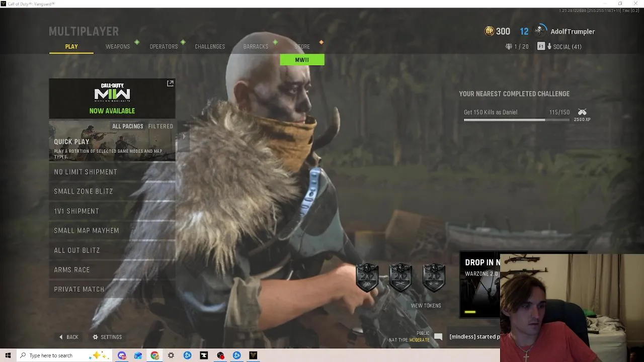Screen dimensions: 644x362
Task: Click the crossed guns challenge reward icon
Action: point(582,112)
